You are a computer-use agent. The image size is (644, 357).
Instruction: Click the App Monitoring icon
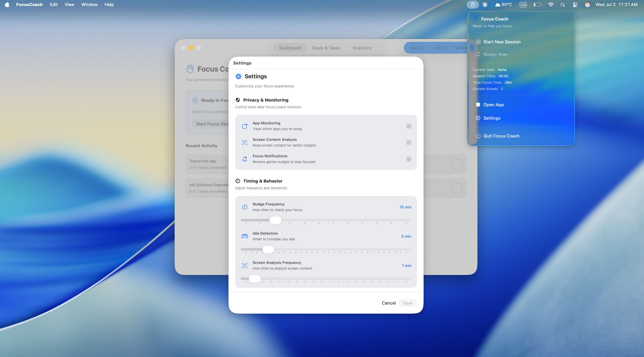click(245, 126)
